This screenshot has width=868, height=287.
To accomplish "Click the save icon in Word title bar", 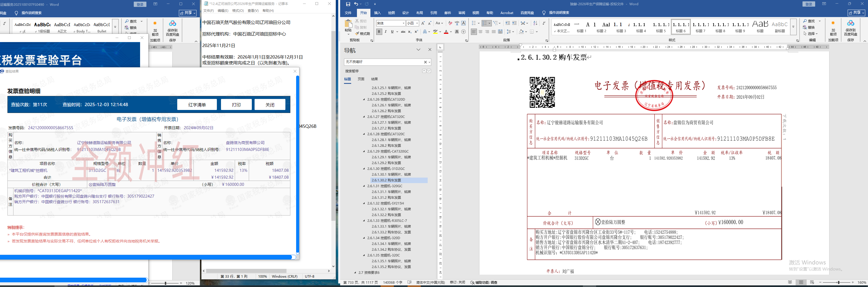I will (348, 4).
